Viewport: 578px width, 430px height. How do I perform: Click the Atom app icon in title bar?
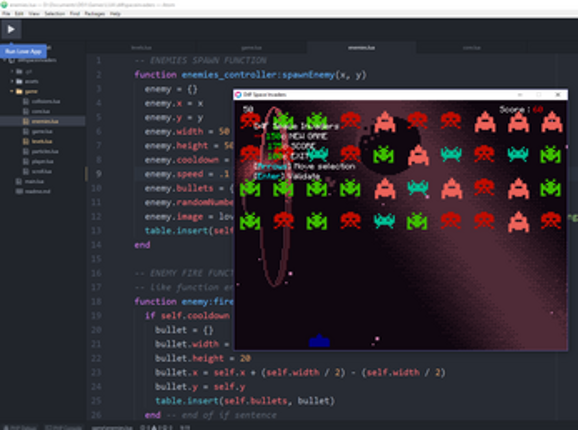pos(4,5)
